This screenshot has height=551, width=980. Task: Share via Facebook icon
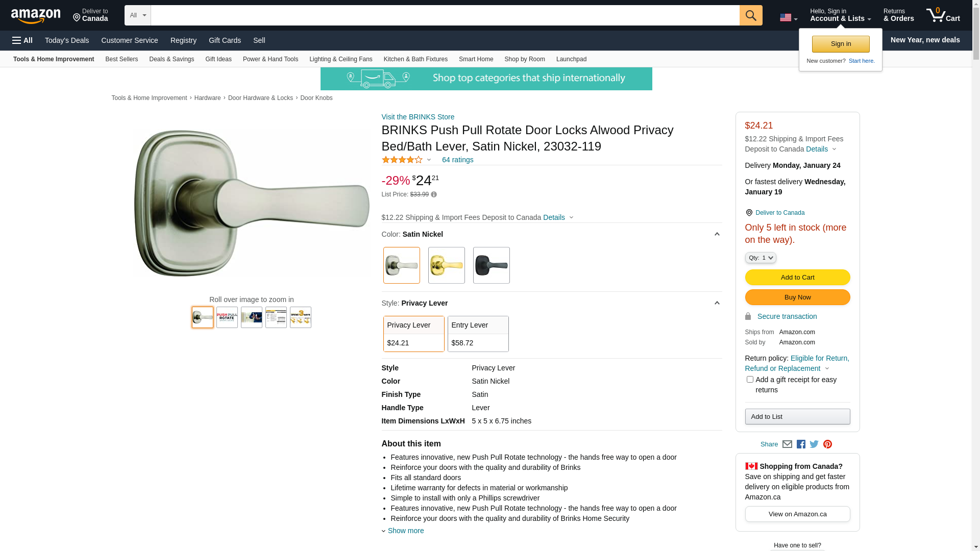[x=801, y=444]
